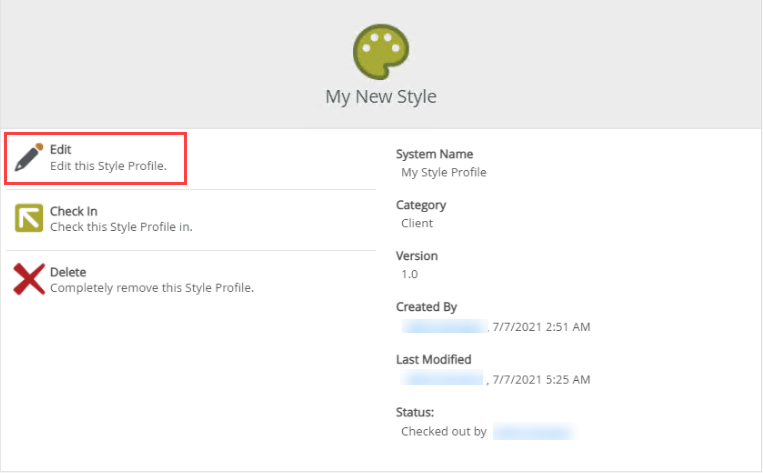
Task: Click the Check In arrow icon
Action: (x=29, y=218)
